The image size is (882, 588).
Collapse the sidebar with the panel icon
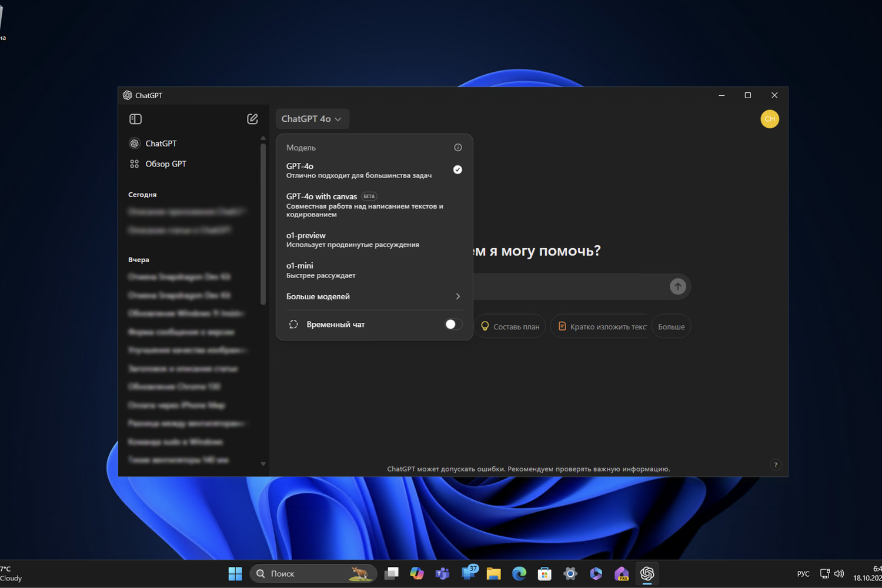(x=135, y=119)
